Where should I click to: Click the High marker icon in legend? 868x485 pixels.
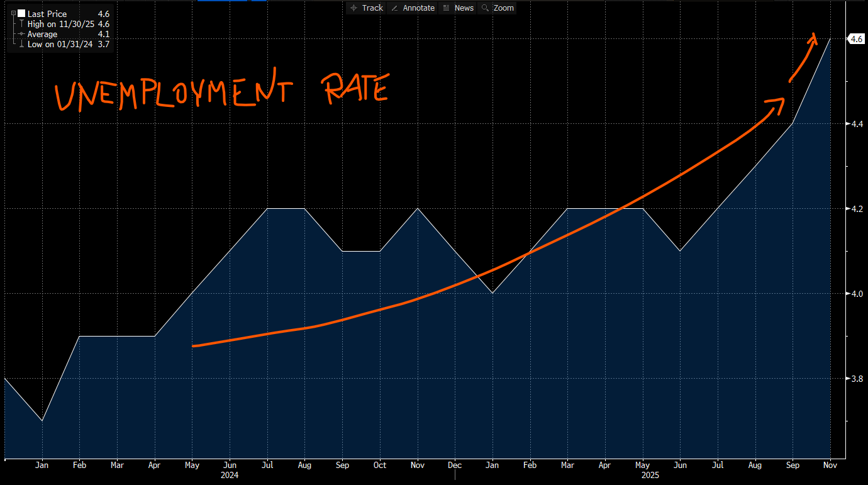click(x=21, y=24)
